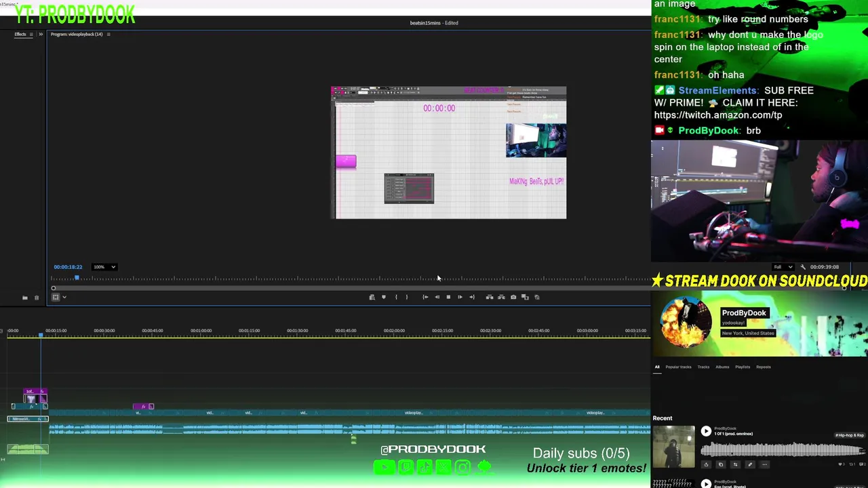The image size is (868, 488).
Task: Click the trash delete icon beside New Bin
Action: (37, 298)
